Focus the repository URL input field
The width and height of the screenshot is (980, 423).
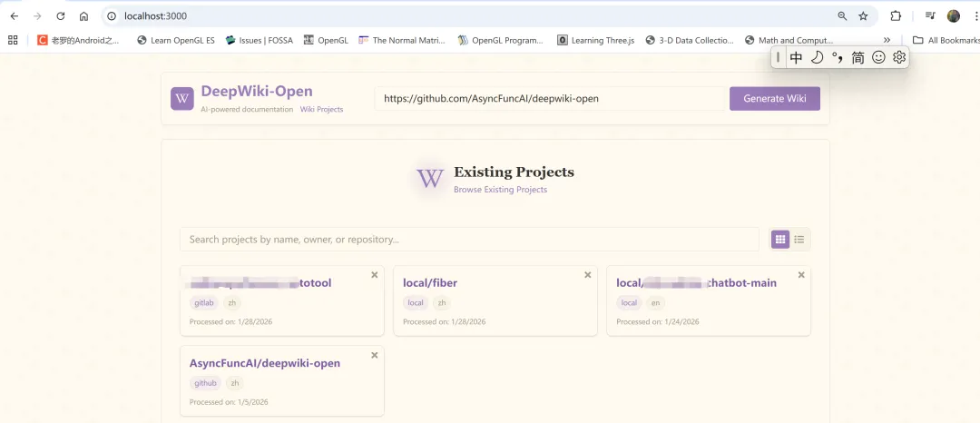549,99
